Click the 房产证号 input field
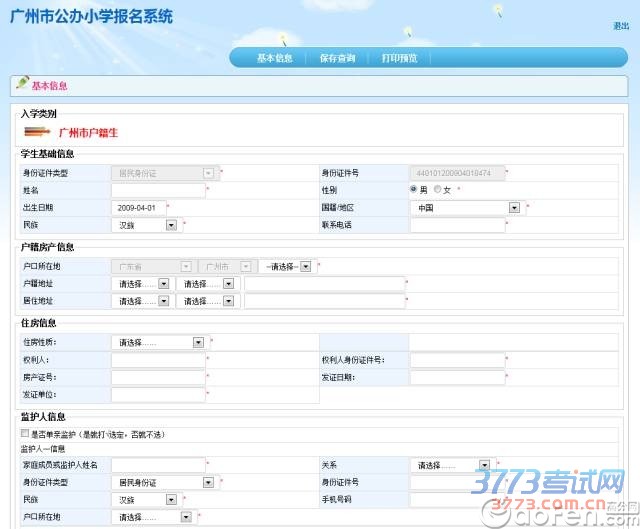 (x=157, y=377)
